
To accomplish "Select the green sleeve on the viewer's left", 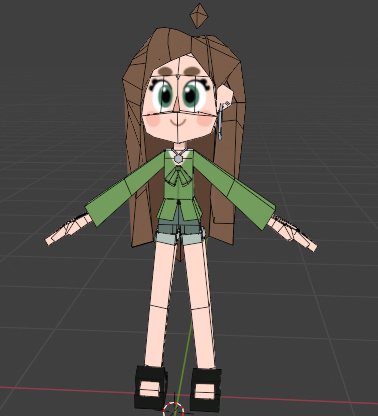I will pos(126,193).
